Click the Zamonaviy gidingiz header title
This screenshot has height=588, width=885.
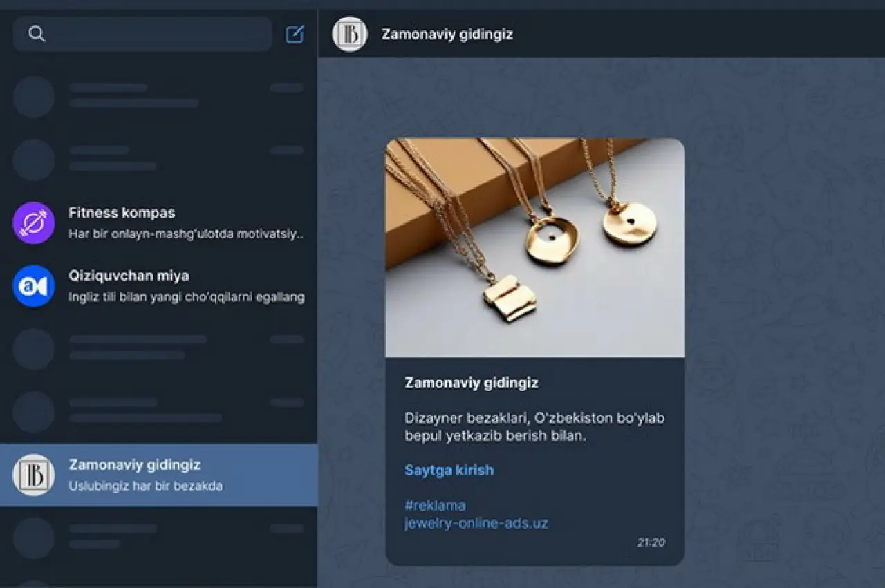pos(447,34)
